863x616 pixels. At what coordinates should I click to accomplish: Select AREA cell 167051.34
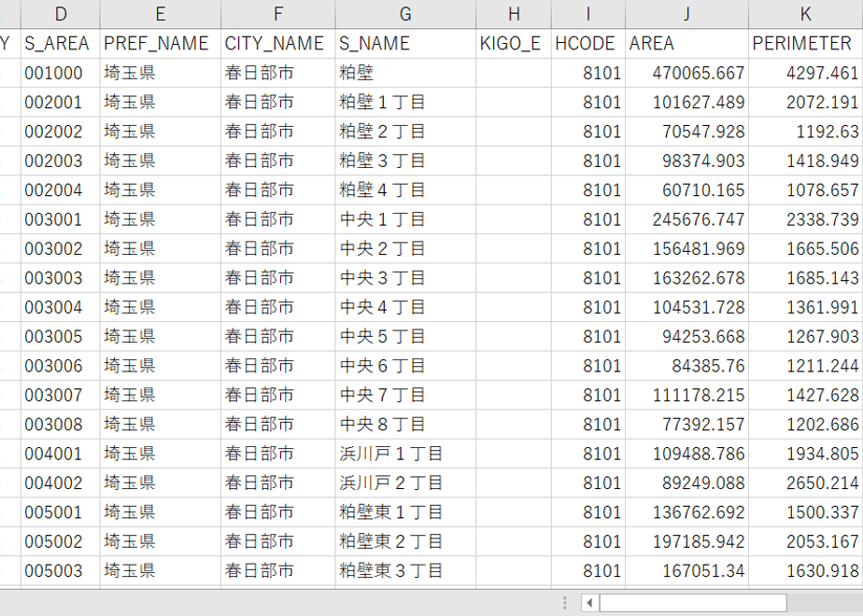pos(686,571)
